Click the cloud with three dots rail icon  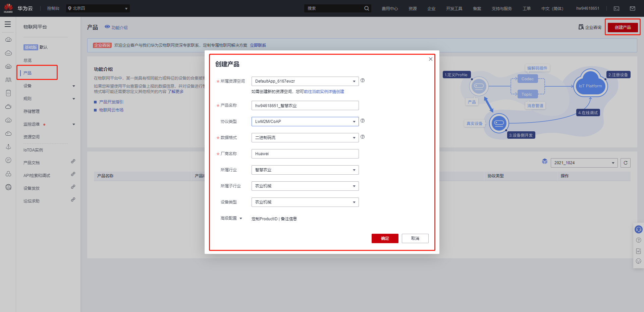[8, 53]
